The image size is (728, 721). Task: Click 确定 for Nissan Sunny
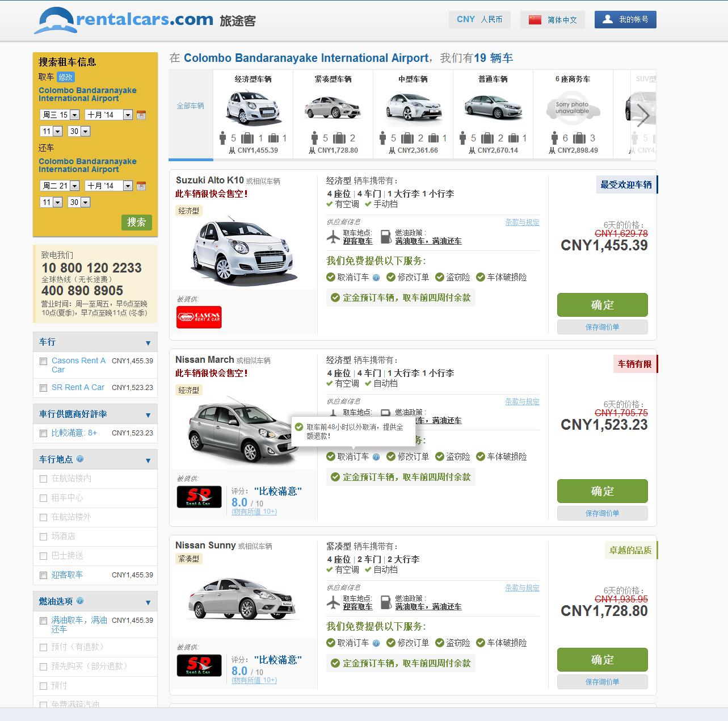(603, 660)
